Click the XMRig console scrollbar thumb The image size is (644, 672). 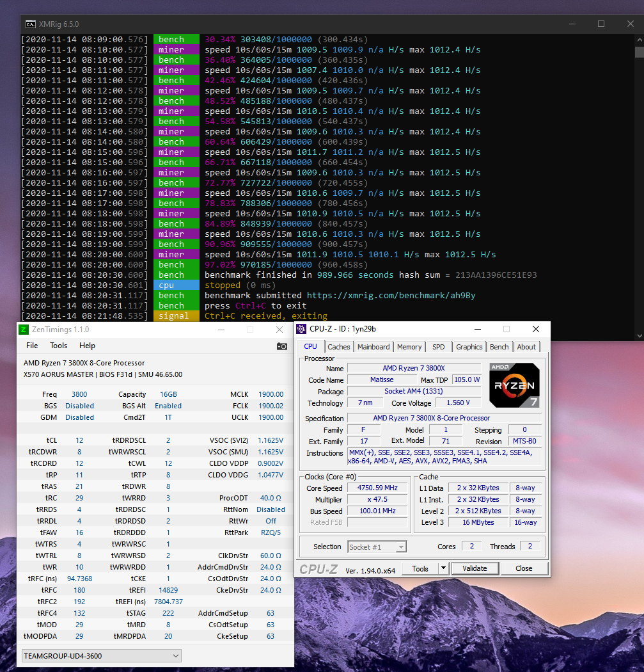640,52
